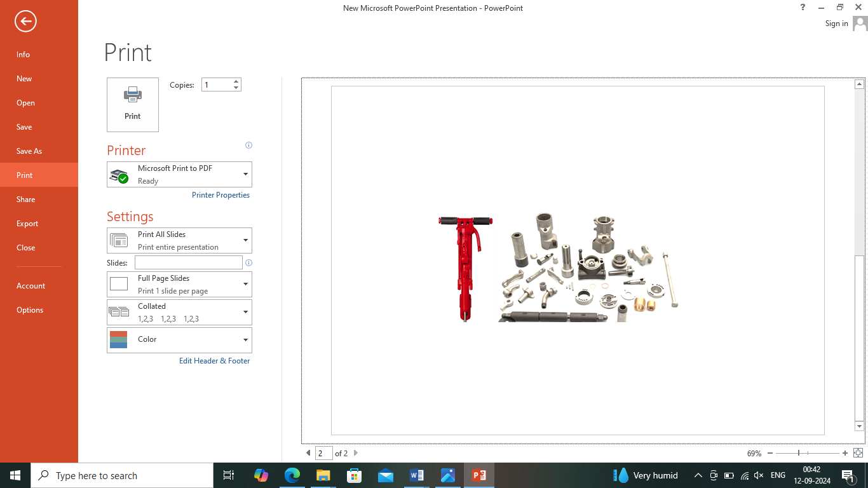868x488 pixels.
Task: Click the back arrow to exit Backstage
Action: click(x=25, y=21)
